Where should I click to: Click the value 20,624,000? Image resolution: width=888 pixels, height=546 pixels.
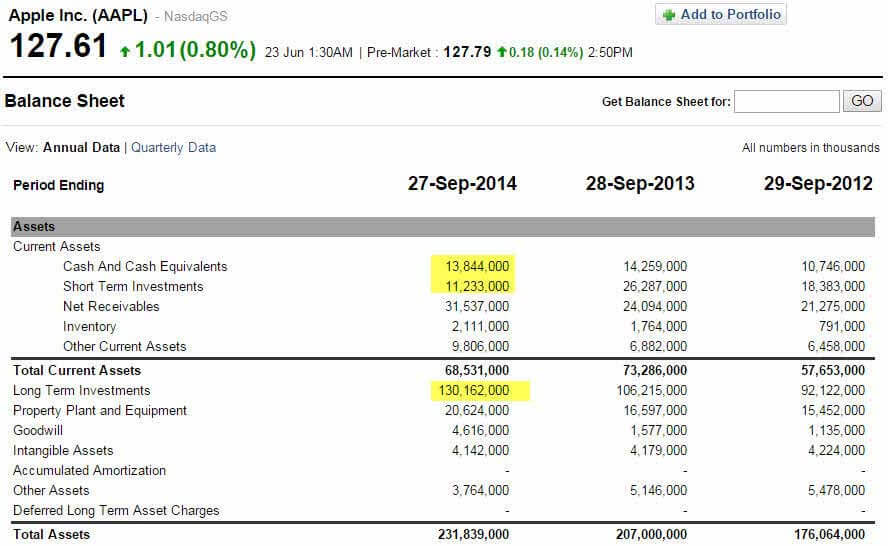tap(477, 410)
